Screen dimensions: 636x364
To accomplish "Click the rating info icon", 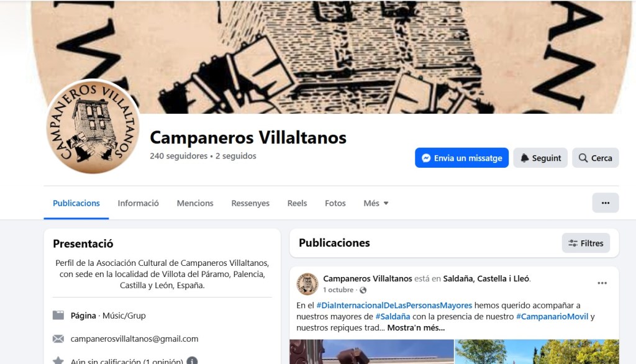I will [x=192, y=361].
